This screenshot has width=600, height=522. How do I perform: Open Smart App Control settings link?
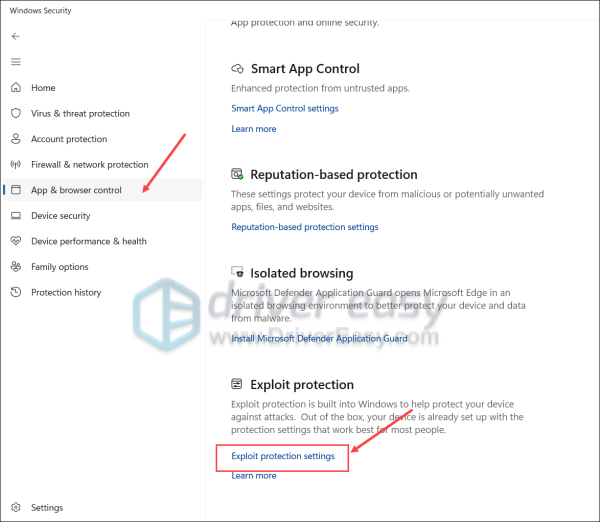pyautogui.click(x=285, y=109)
